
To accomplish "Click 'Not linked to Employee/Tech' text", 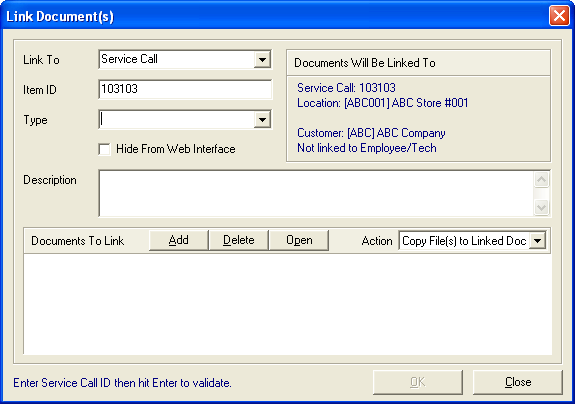I will (367, 148).
